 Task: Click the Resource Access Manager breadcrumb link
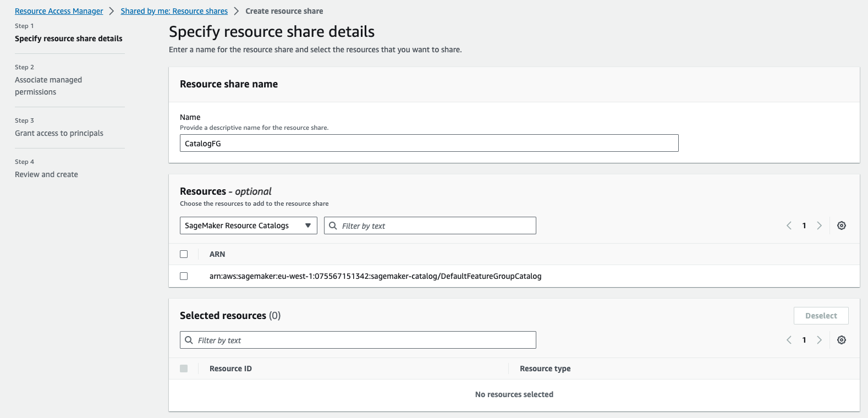click(x=59, y=11)
